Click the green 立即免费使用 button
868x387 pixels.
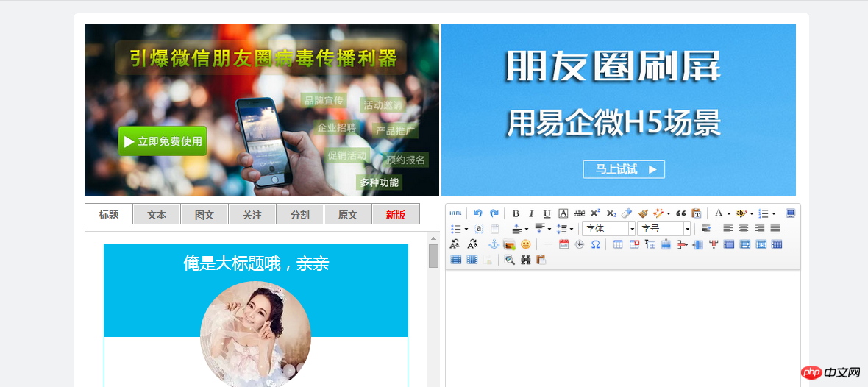162,141
